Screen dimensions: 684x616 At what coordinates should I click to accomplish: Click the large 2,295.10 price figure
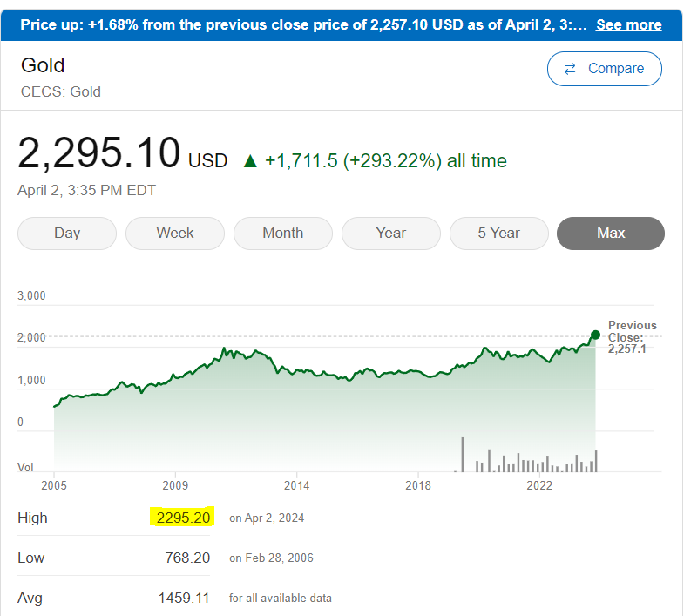(98, 153)
